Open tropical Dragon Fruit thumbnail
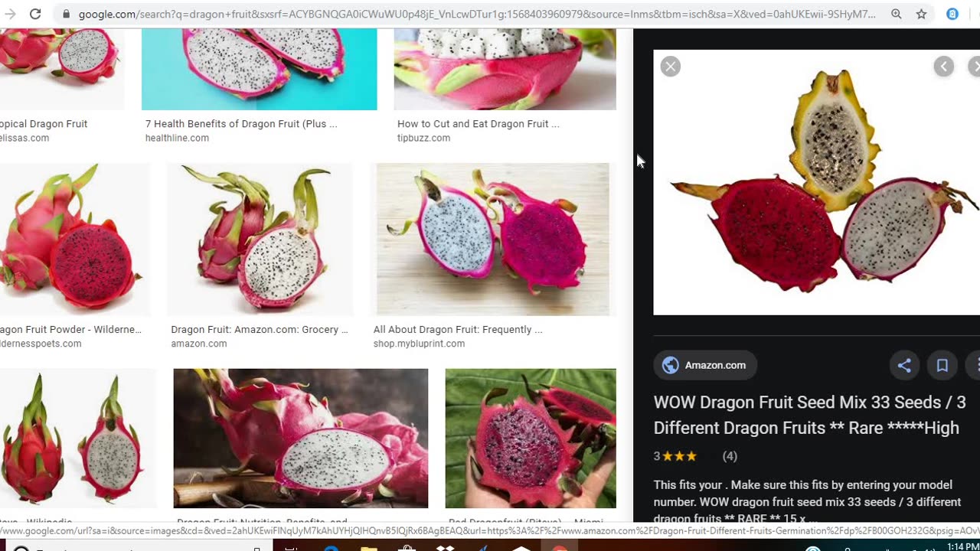The width and height of the screenshot is (980, 551). click(62, 70)
